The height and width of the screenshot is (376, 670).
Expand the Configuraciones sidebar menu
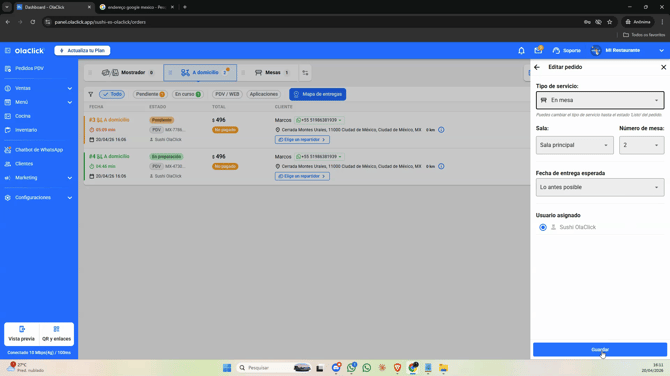pyautogui.click(x=38, y=197)
